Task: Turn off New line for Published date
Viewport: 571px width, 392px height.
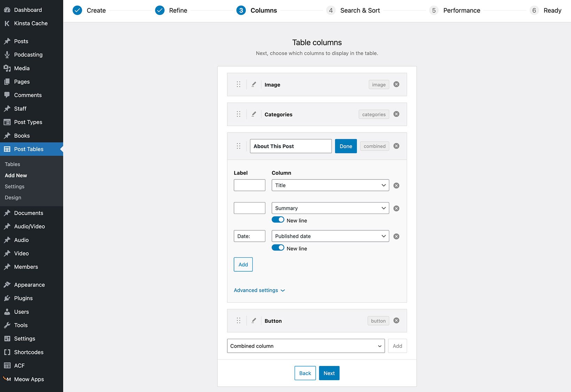Action: tap(278, 248)
